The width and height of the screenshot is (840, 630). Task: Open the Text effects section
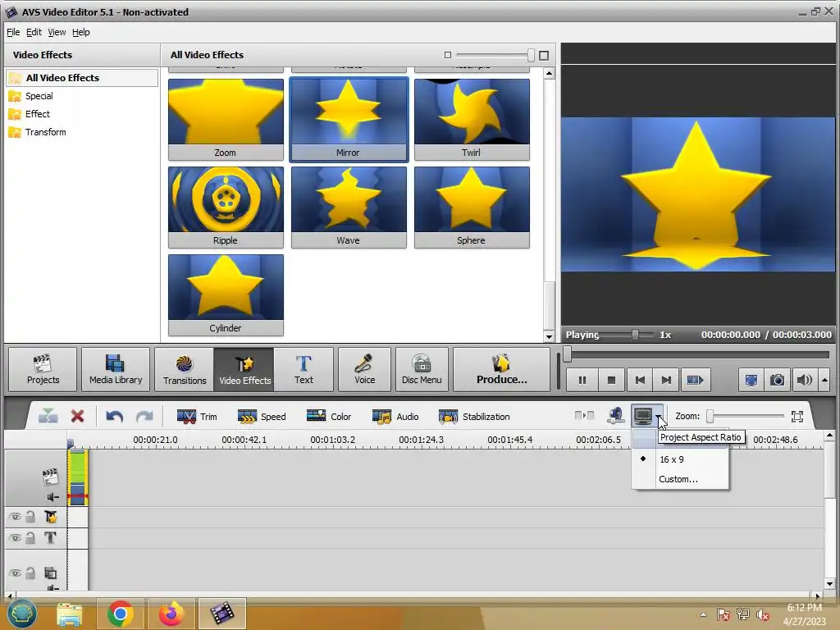coord(304,369)
